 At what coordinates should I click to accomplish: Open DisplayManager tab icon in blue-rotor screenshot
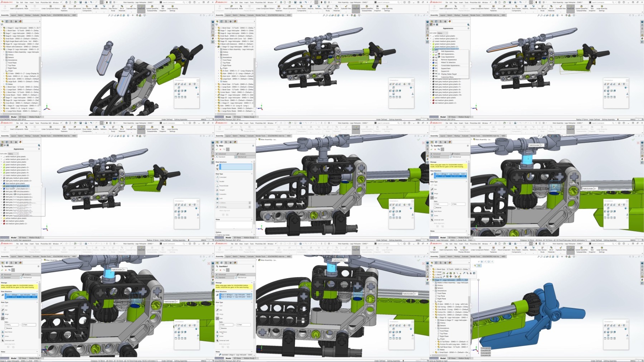coord(450,262)
